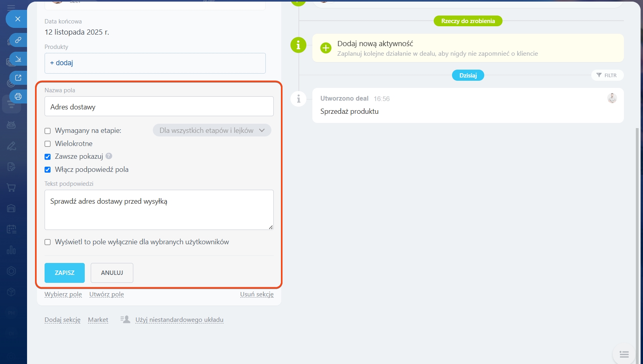Click the collapse panel arrow icon
This screenshot has height=364, width=643.
(x=18, y=59)
